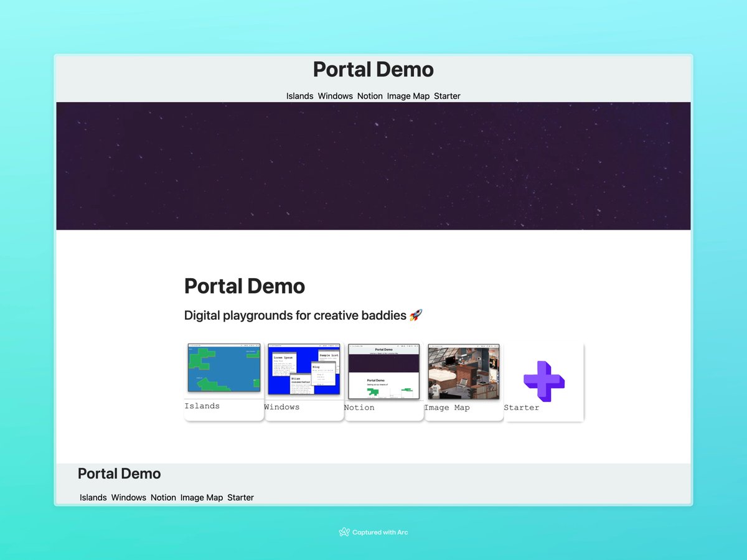747x560 pixels.
Task: Click the rocket emoji in the tagline
Action: pyautogui.click(x=416, y=315)
